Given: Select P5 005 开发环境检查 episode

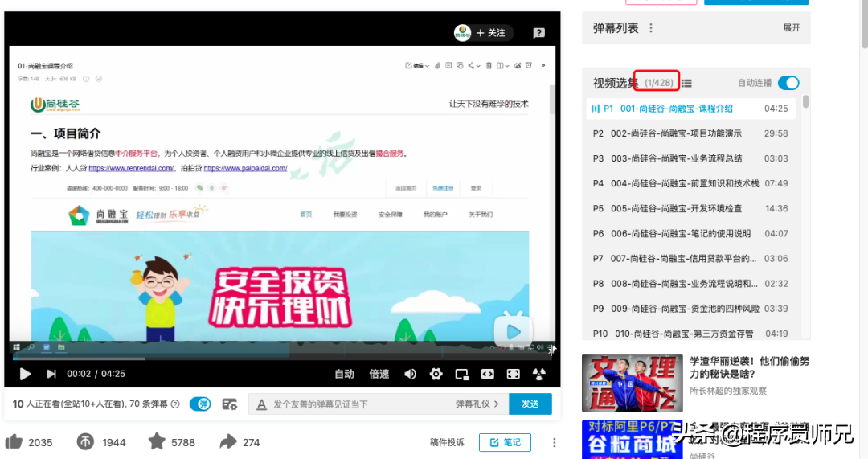Looking at the screenshot, I should point(691,209).
